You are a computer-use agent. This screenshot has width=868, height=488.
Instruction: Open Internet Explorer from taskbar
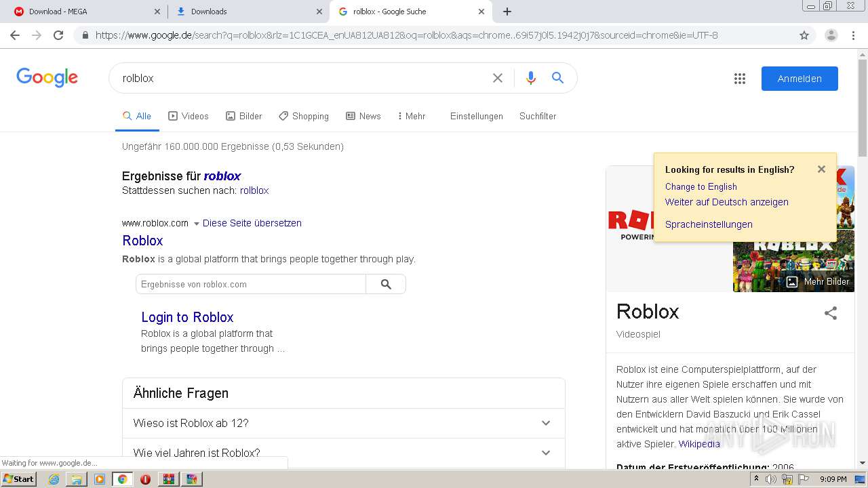[x=54, y=479]
